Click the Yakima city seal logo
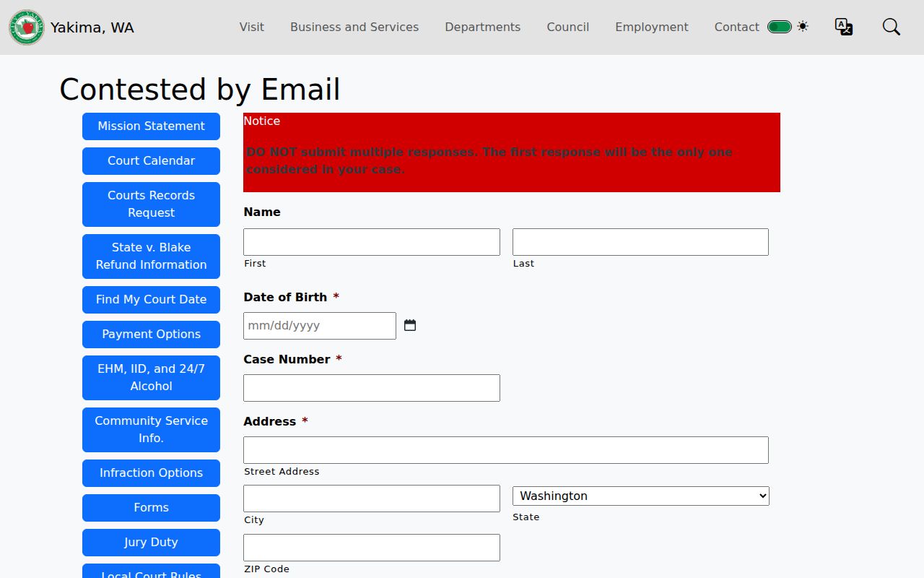The width and height of the screenshot is (924, 578). 27,27
